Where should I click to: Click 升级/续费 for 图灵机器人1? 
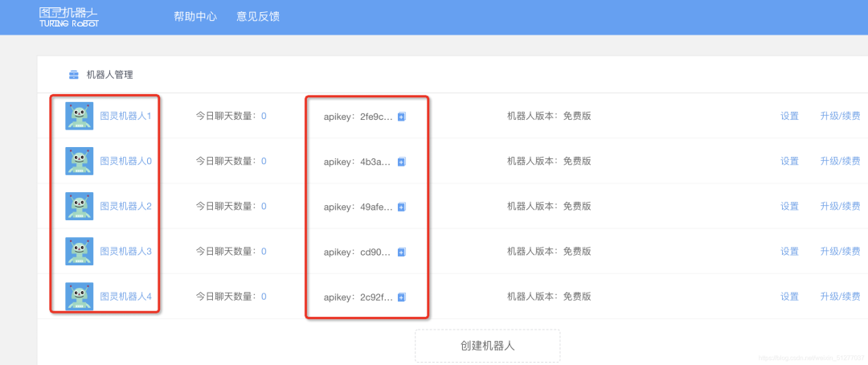(x=841, y=117)
